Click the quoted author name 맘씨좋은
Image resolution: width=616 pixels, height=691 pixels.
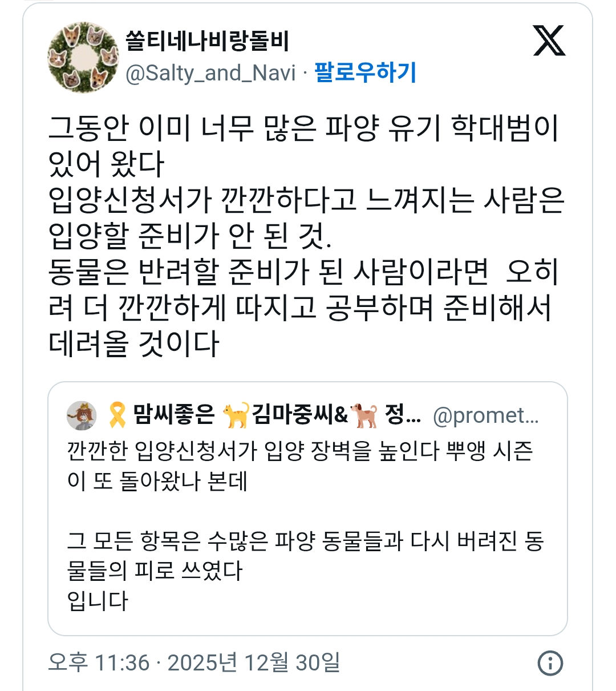click(x=174, y=415)
